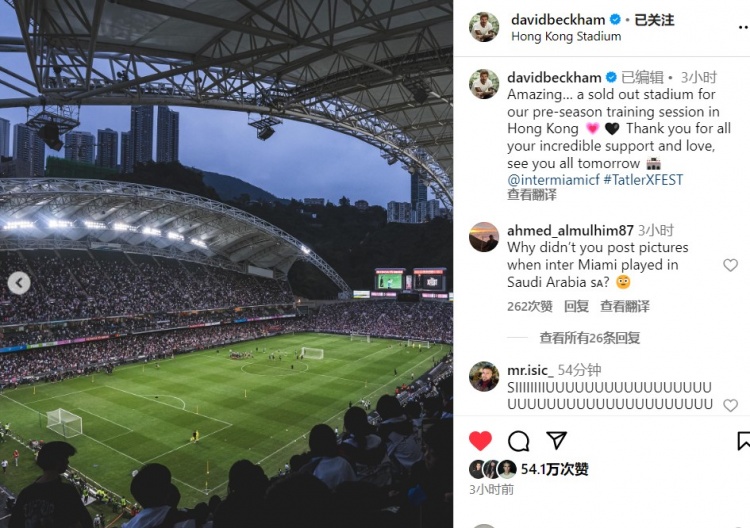Save post with bookmark icon
This screenshot has height=528, width=750.
point(744,441)
